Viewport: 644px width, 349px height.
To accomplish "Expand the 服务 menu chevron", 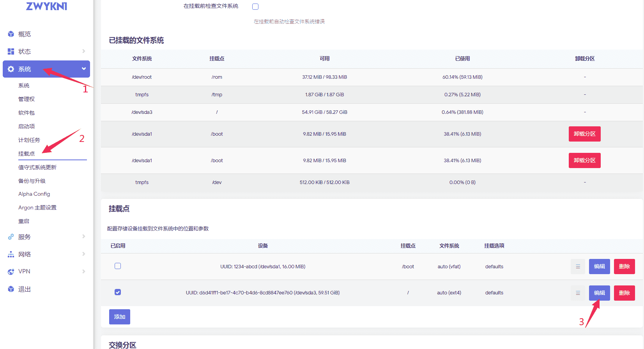I will (x=83, y=236).
